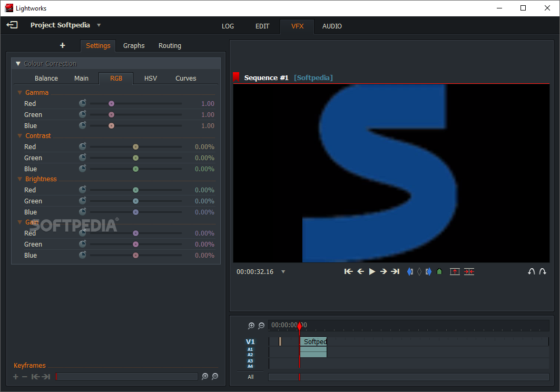Viewport: 560px width, 392px height.
Task: Click the red Remove (lift) icon
Action: 455,271
